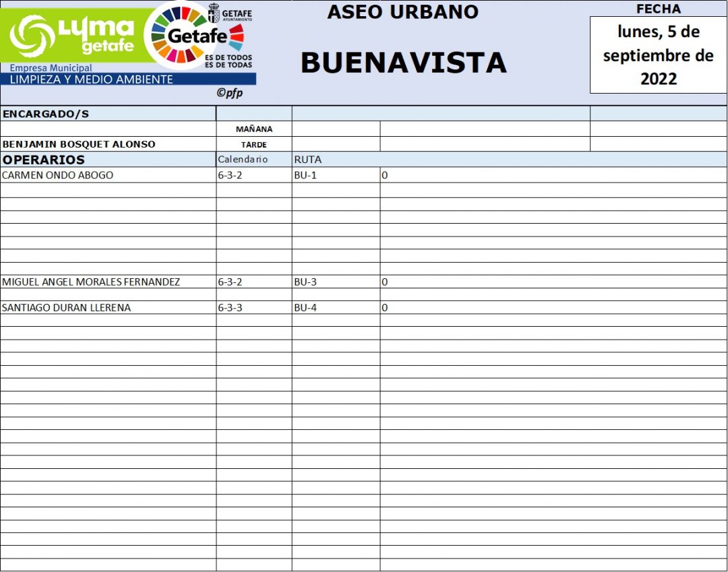Select the TARDE shift cell
728x572 pixels.
click(253, 144)
